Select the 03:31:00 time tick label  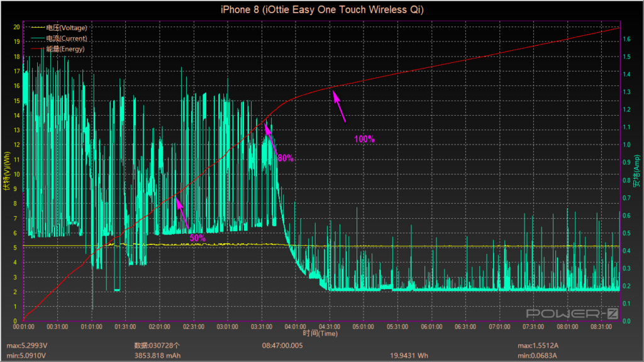(x=262, y=327)
